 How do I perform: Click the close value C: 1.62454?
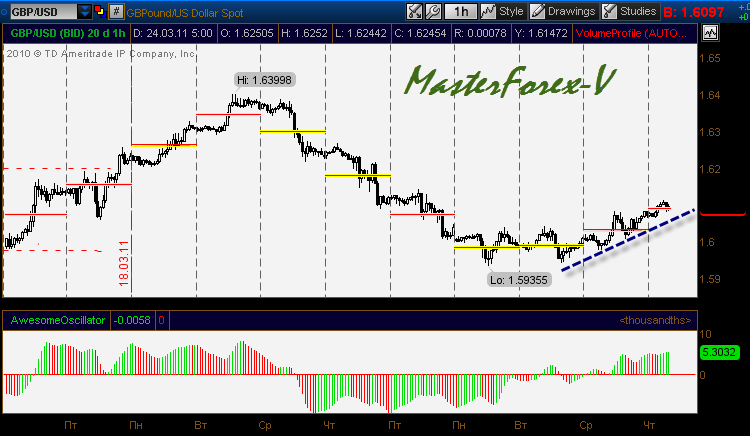(x=420, y=33)
